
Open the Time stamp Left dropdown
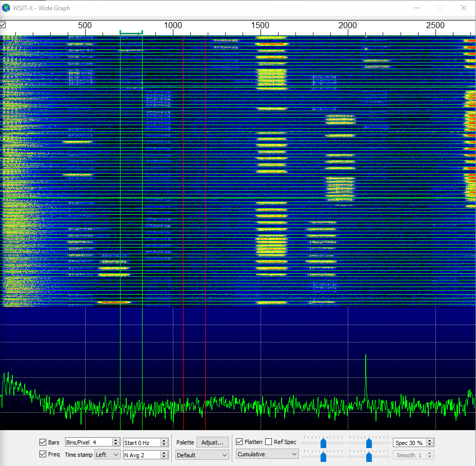coord(107,455)
